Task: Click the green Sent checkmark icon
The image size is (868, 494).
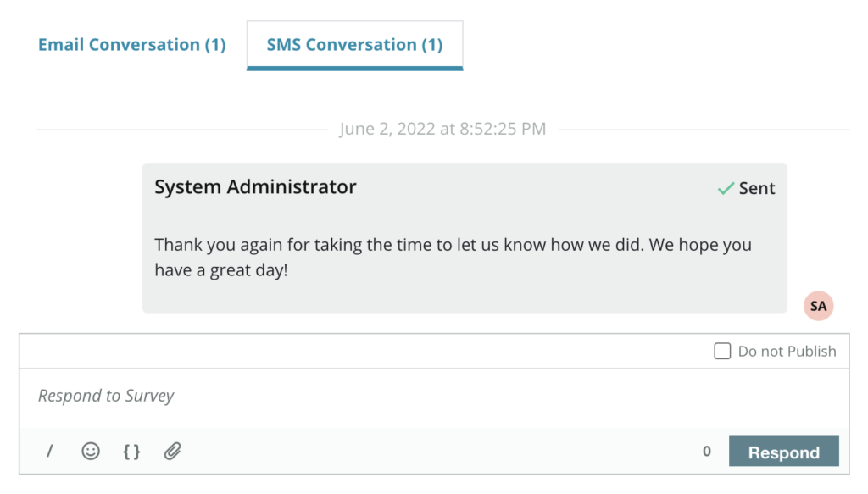Action: click(726, 188)
